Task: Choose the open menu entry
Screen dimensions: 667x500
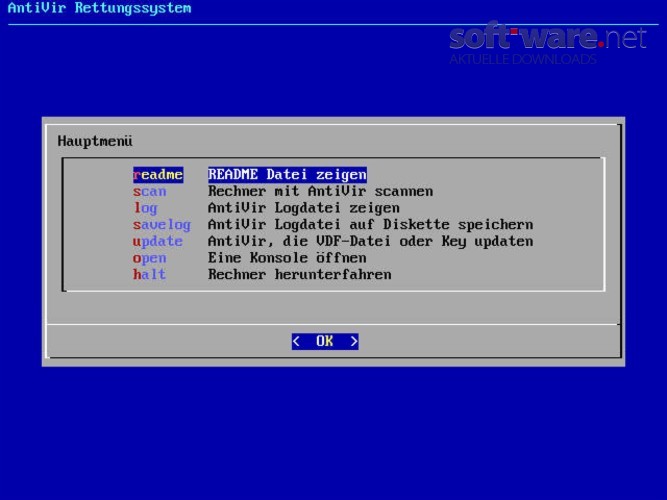Action: 149,258
